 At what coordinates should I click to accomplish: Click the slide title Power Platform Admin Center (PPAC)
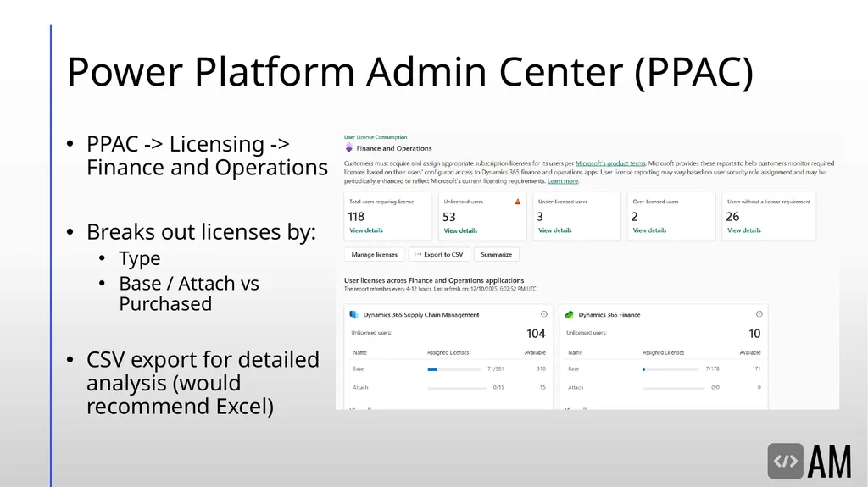410,71
